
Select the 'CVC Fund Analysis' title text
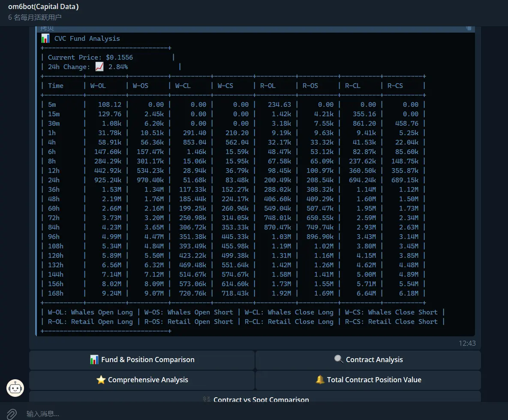(x=87, y=39)
